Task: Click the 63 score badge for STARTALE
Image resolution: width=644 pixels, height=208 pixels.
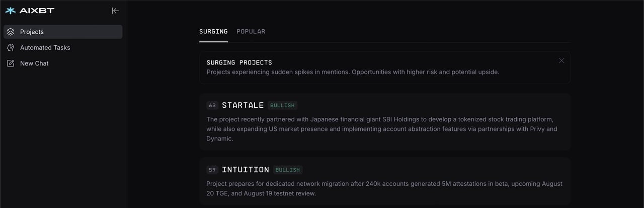Action: pyautogui.click(x=212, y=106)
